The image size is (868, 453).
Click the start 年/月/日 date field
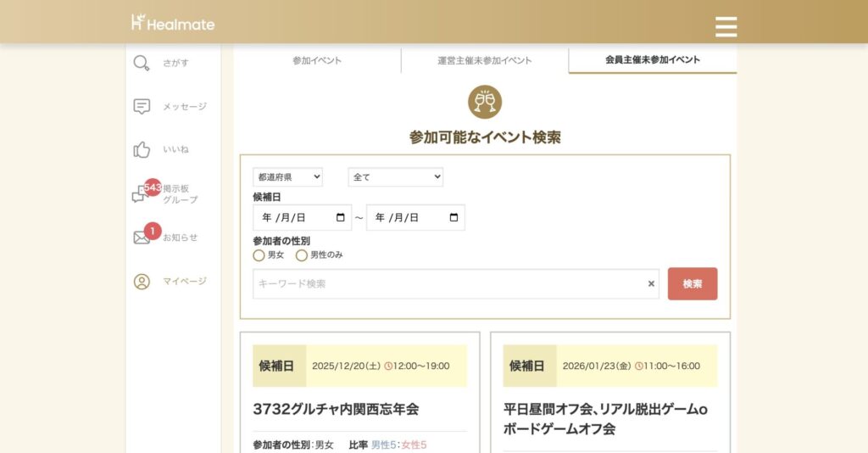303,218
